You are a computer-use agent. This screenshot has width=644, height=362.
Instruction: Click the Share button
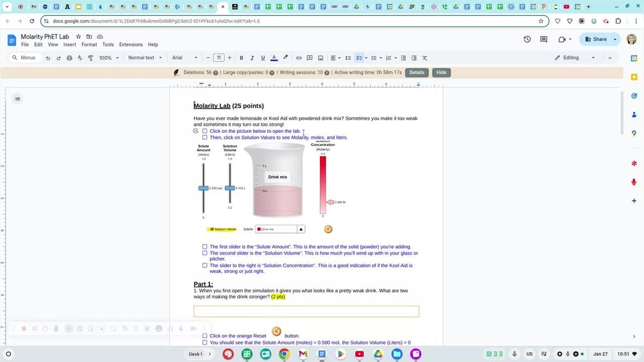[596, 39]
